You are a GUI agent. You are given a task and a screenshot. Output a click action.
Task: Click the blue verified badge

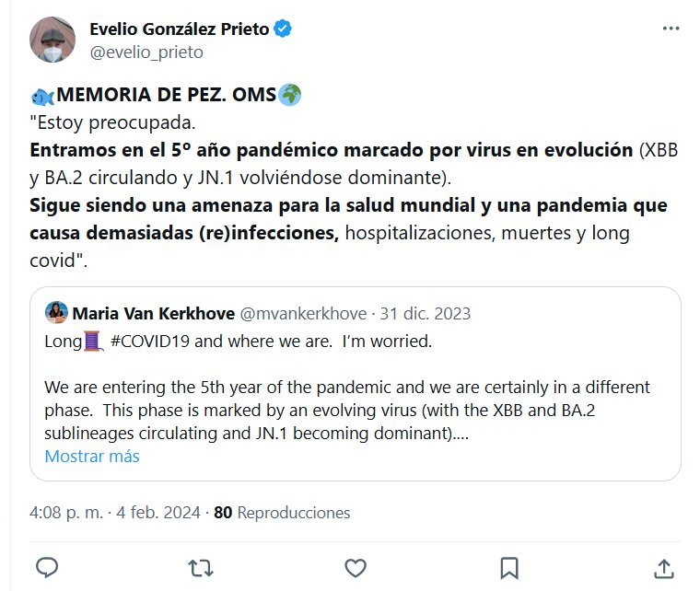pos(284,29)
